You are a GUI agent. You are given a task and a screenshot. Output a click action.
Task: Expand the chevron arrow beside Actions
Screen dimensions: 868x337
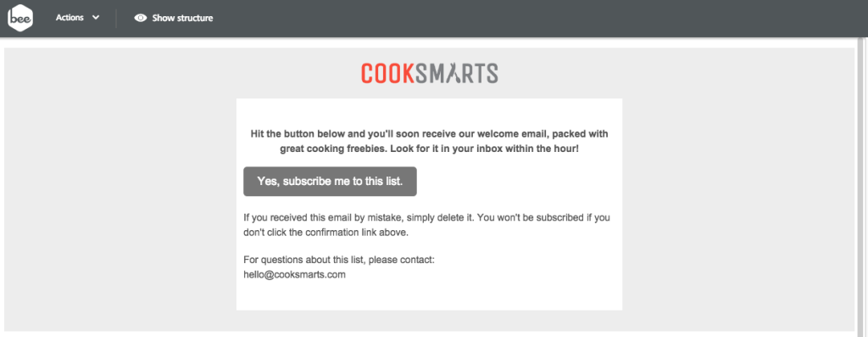[96, 18]
